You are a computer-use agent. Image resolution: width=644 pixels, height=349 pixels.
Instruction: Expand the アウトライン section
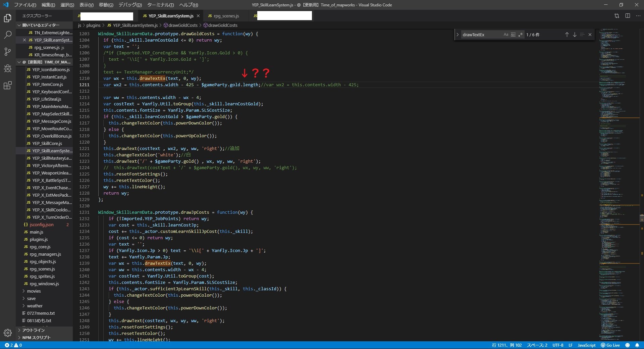(x=44, y=330)
